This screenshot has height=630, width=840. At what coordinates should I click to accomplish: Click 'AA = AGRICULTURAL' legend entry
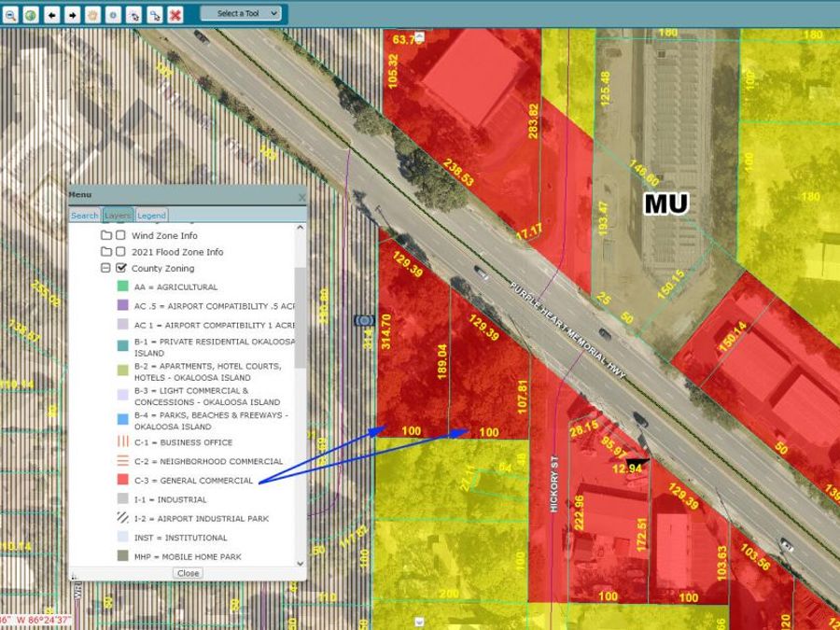pyautogui.click(x=175, y=287)
